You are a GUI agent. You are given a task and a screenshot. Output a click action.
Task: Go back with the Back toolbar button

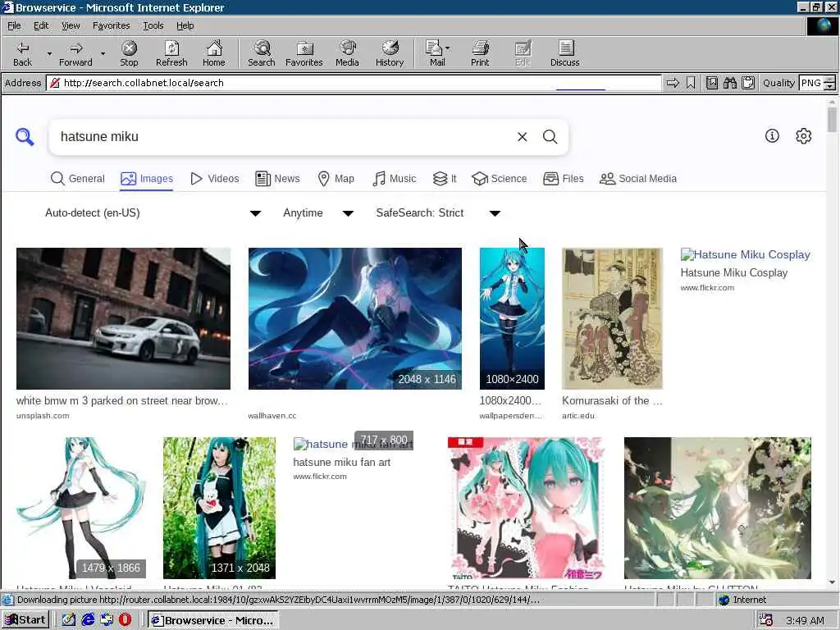pyautogui.click(x=22, y=53)
